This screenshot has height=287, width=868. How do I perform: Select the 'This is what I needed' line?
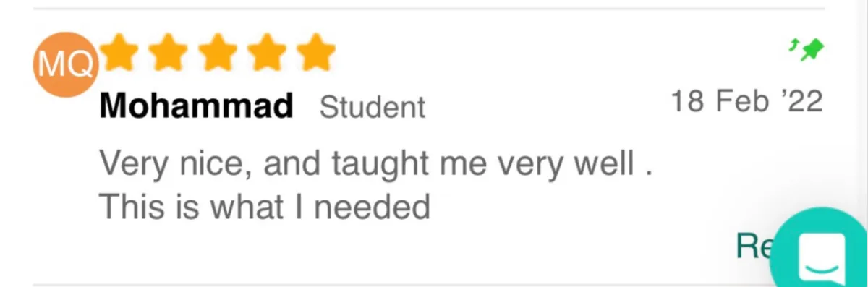click(x=264, y=208)
